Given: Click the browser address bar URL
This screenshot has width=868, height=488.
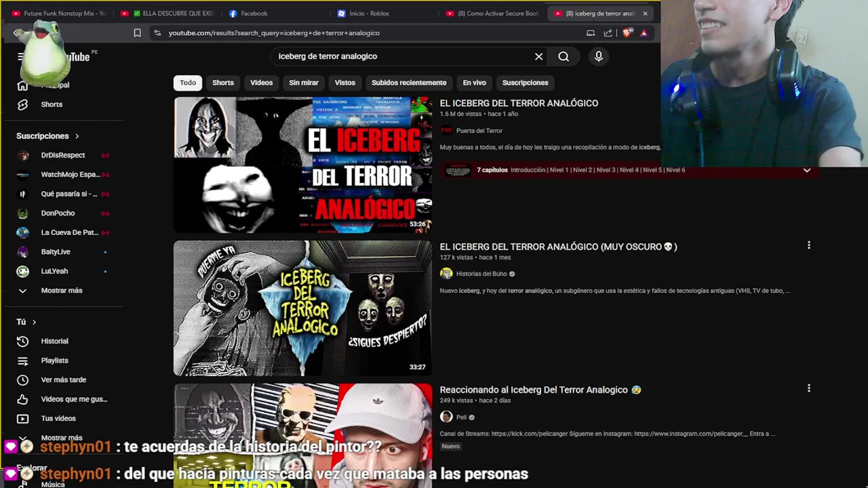Looking at the screenshot, I should click(x=274, y=33).
